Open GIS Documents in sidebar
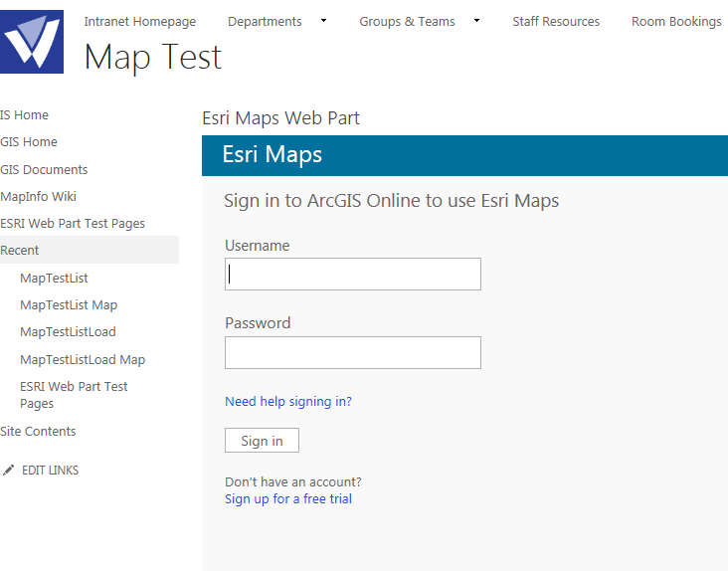This screenshot has width=728, height=571. point(44,170)
